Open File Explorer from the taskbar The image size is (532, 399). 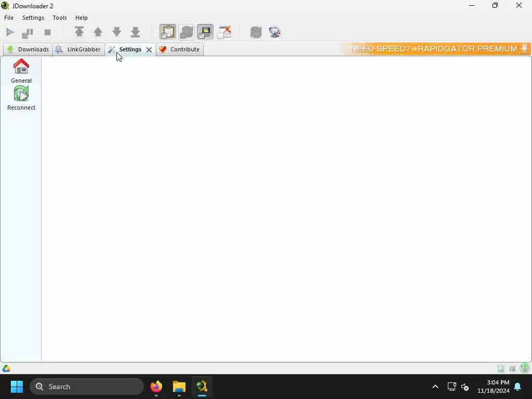point(179,387)
